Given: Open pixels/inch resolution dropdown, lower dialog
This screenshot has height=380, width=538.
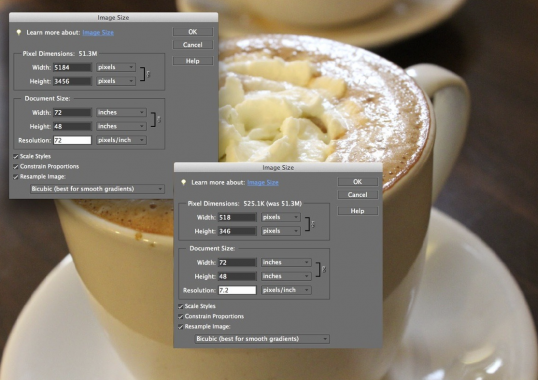Looking at the screenshot, I should click(x=286, y=290).
